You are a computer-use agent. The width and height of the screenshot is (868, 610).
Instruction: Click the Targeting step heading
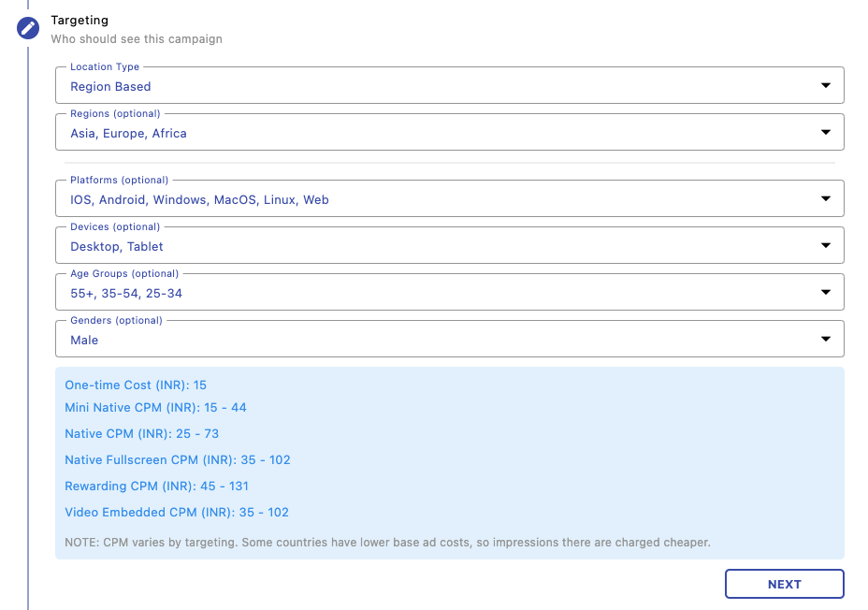[80, 20]
